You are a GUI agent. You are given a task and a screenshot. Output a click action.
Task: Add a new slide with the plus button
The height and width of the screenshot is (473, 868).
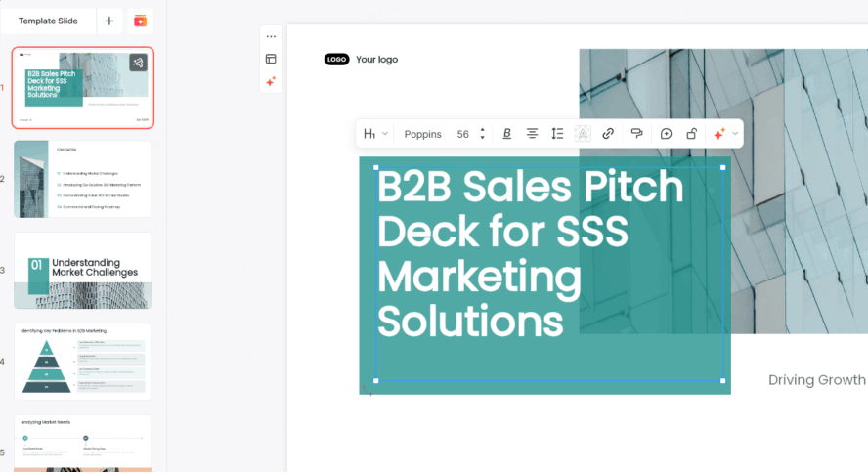tap(109, 21)
